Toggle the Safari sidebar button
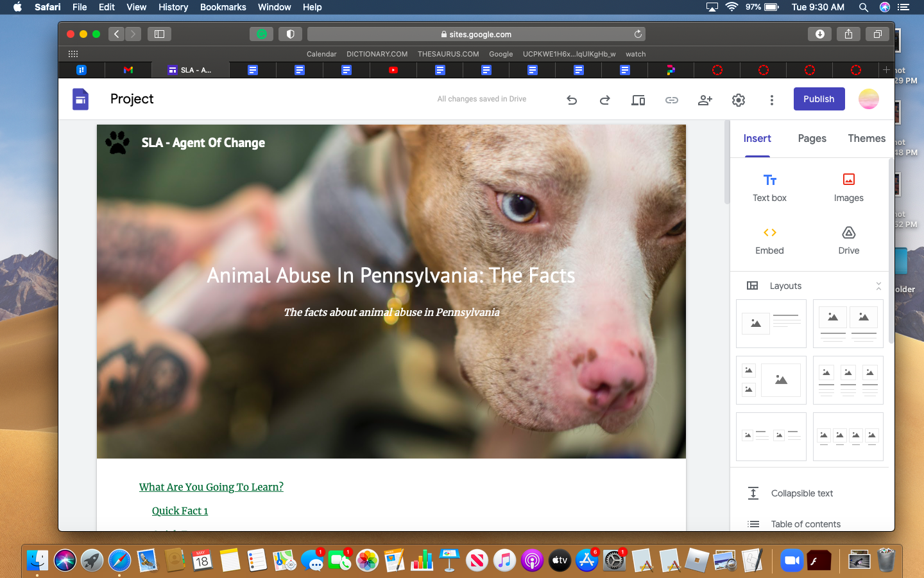924x578 pixels. 159,34
